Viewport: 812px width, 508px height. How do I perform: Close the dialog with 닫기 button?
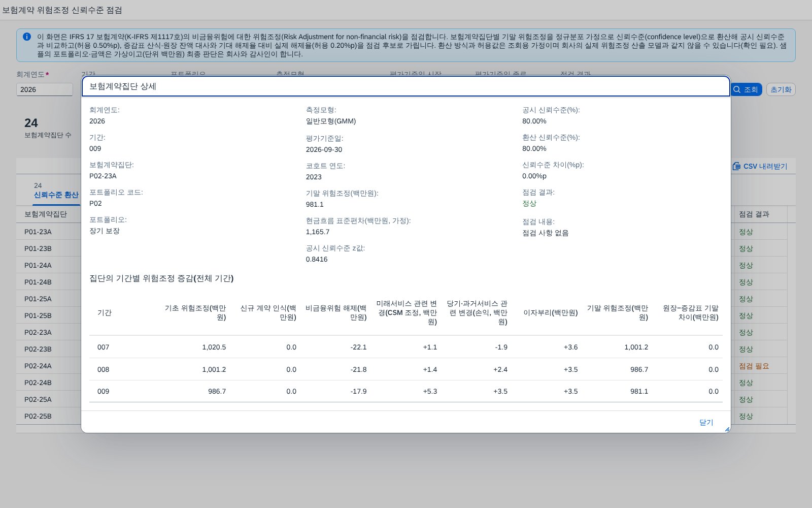click(x=706, y=422)
